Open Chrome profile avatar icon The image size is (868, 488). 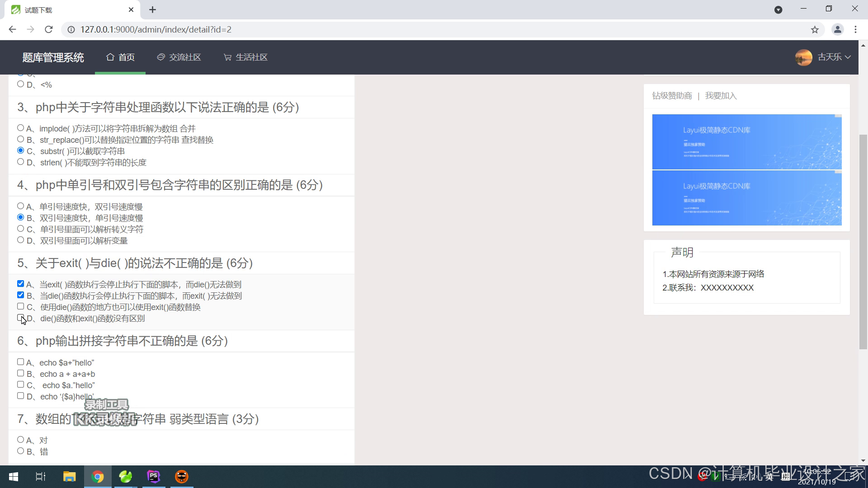pos(837,29)
